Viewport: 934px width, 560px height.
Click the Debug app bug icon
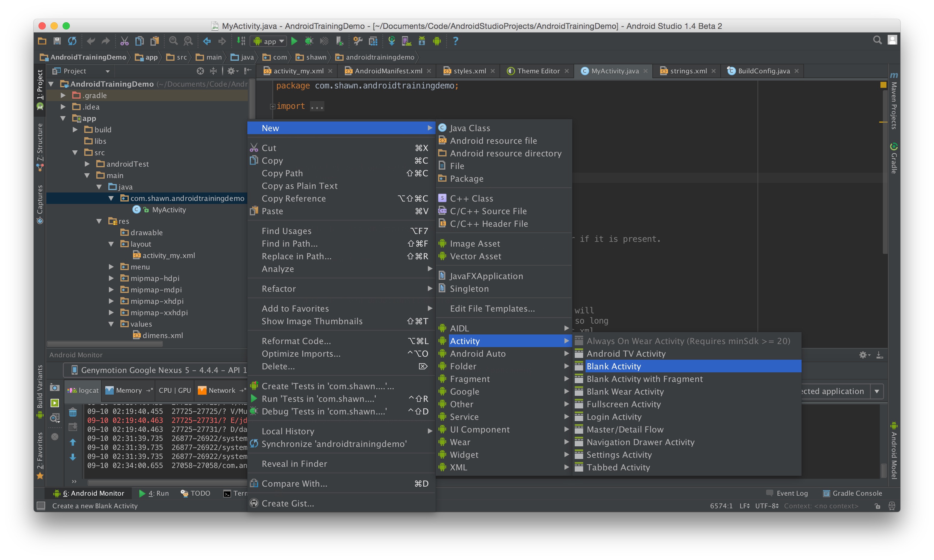coord(309,41)
